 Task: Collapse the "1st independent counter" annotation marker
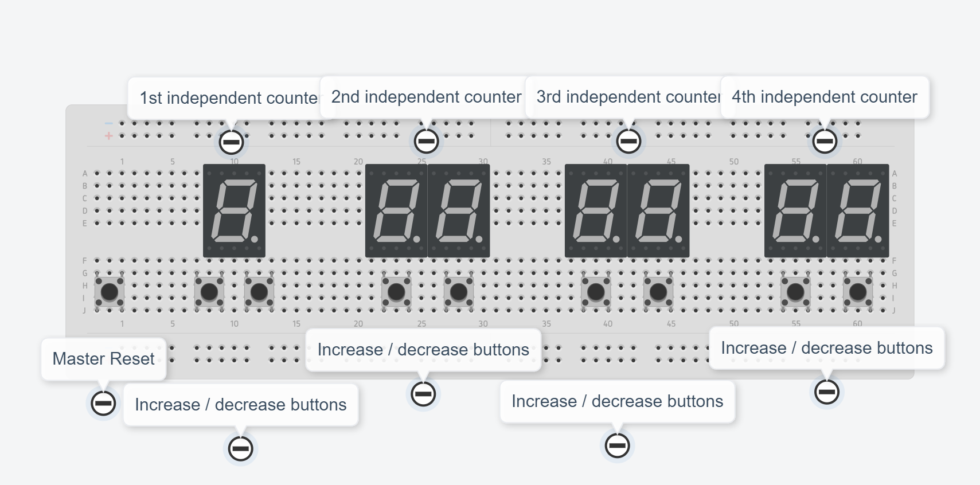[231, 142]
